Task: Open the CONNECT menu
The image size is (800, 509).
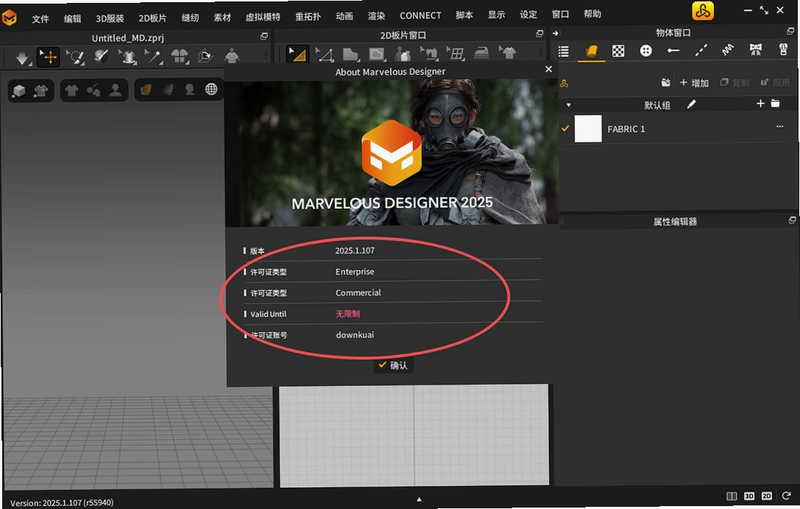Action: tap(420, 16)
